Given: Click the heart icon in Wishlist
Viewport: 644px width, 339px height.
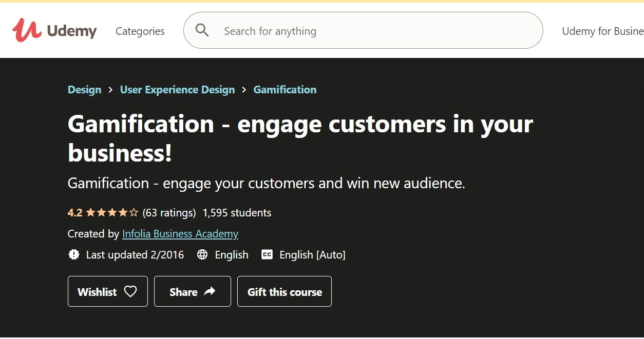Looking at the screenshot, I should 131,292.
